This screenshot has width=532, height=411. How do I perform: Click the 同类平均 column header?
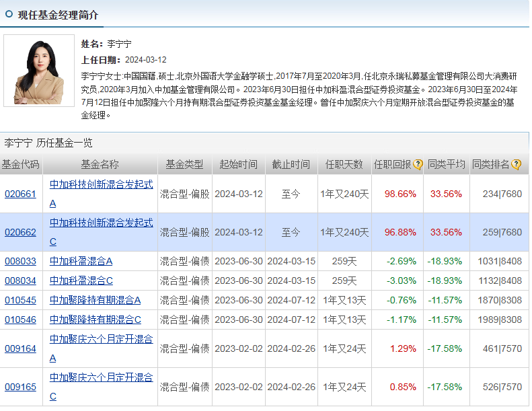(446, 165)
